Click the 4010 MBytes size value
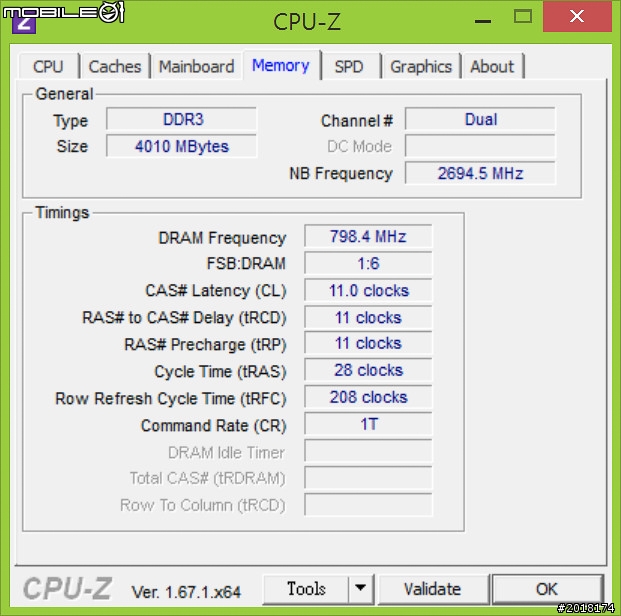Viewport: 621px width, 616px height. 182,146
